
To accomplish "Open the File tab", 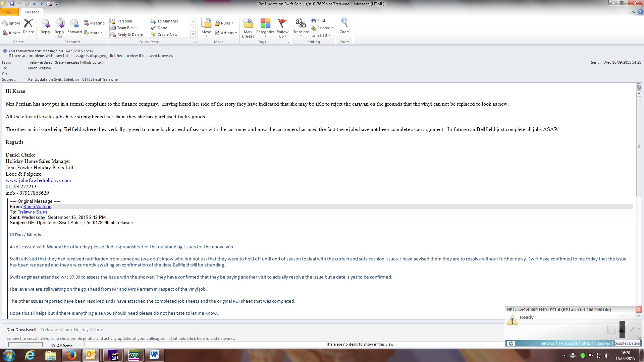I will 9,12.
